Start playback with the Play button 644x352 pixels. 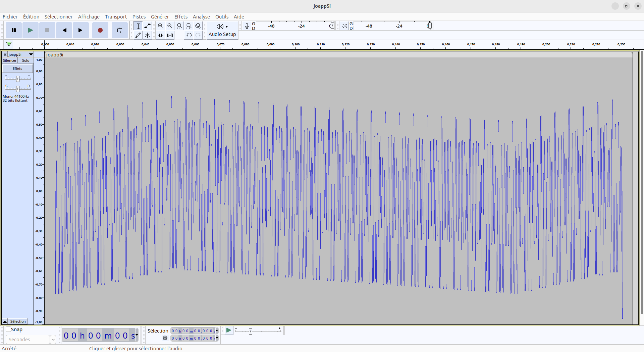[x=30, y=30]
